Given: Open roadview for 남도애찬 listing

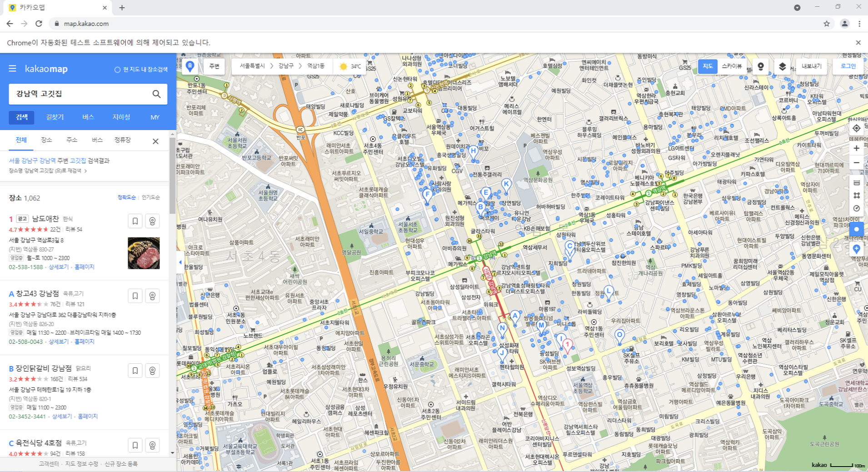Looking at the screenshot, I should click(152, 221).
